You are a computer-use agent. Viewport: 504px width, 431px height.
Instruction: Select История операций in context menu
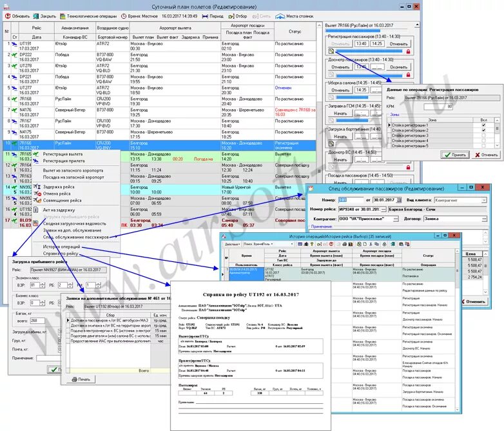coord(61,246)
